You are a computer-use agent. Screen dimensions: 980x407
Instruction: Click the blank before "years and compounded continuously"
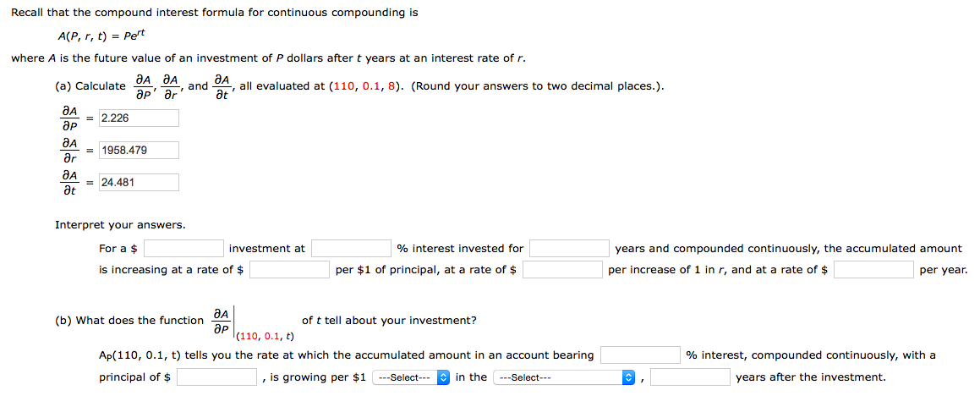(x=569, y=249)
